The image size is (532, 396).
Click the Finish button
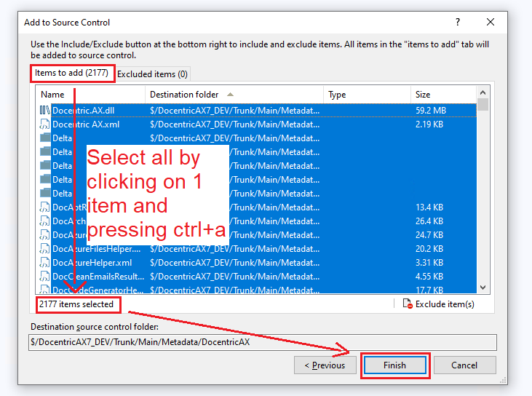tap(395, 365)
